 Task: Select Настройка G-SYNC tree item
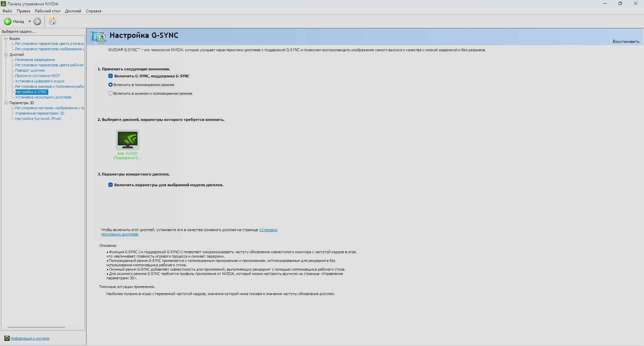pos(32,92)
